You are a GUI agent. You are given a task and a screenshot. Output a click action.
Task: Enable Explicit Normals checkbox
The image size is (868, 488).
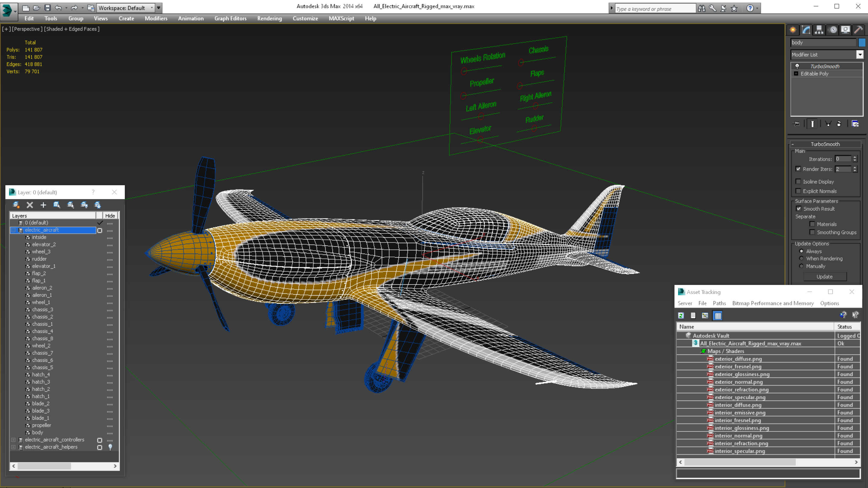pyautogui.click(x=798, y=191)
